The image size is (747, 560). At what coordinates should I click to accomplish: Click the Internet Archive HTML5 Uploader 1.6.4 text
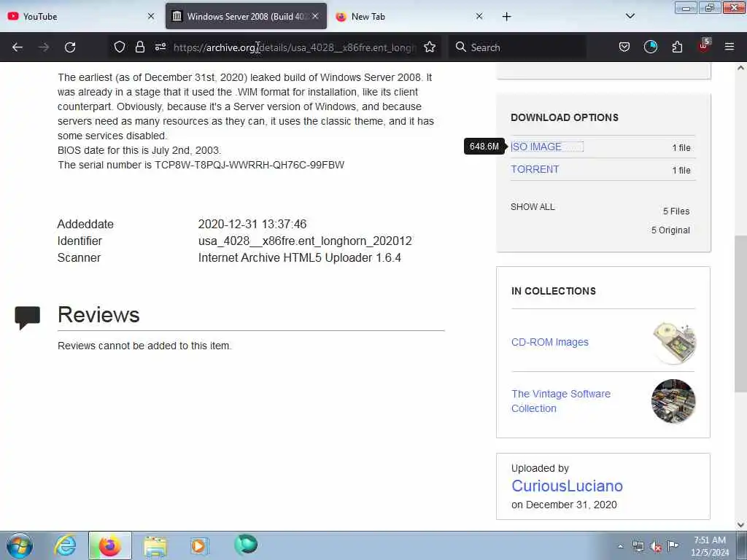(x=300, y=257)
